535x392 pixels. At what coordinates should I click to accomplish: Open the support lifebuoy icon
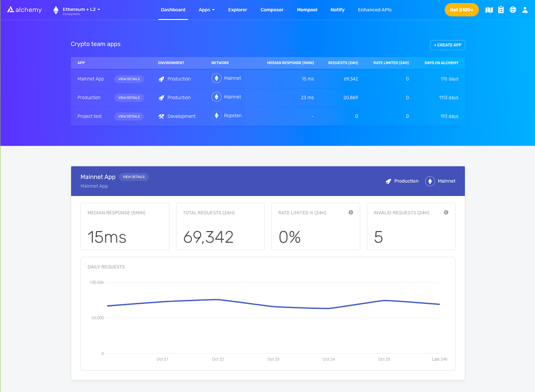513,10
